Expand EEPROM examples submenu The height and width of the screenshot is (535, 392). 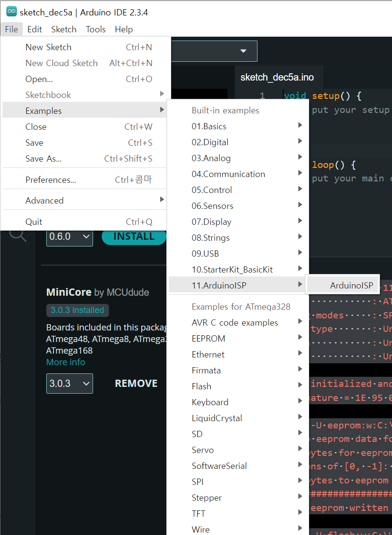tap(239, 339)
